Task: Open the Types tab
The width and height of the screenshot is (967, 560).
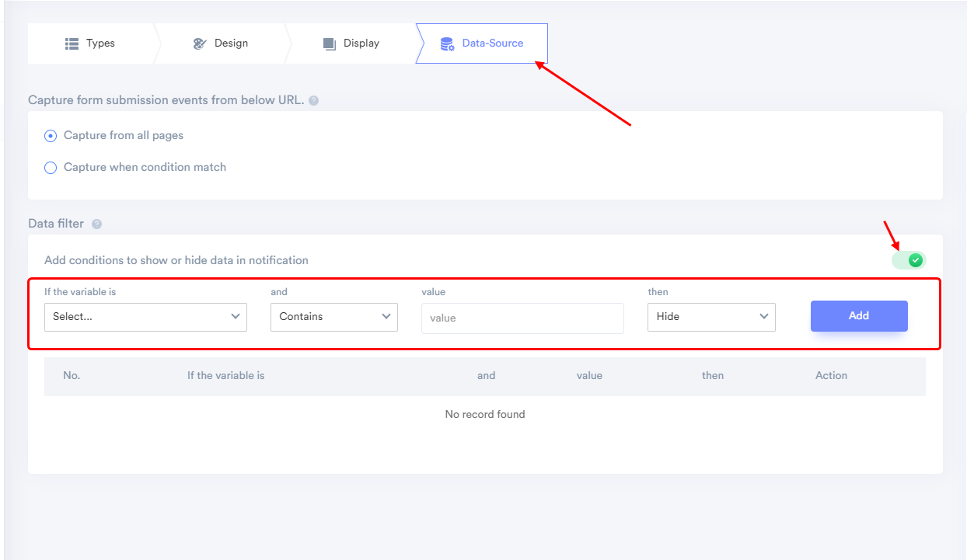Action: (90, 43)
